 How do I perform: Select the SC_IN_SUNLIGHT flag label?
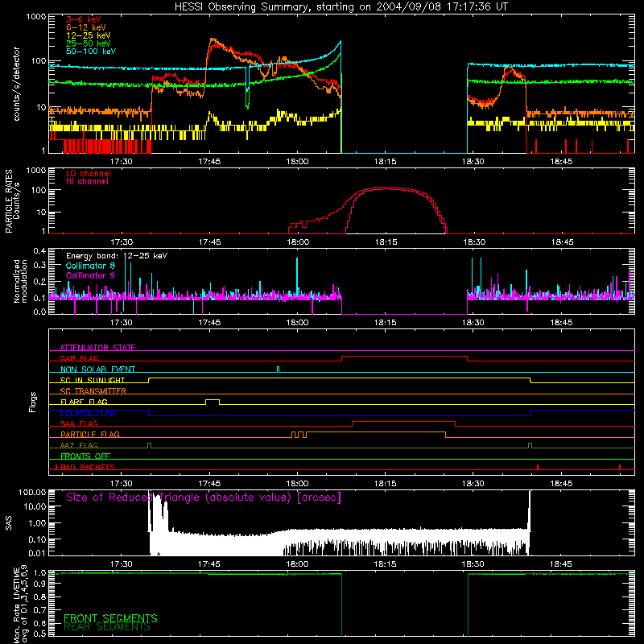93,380
